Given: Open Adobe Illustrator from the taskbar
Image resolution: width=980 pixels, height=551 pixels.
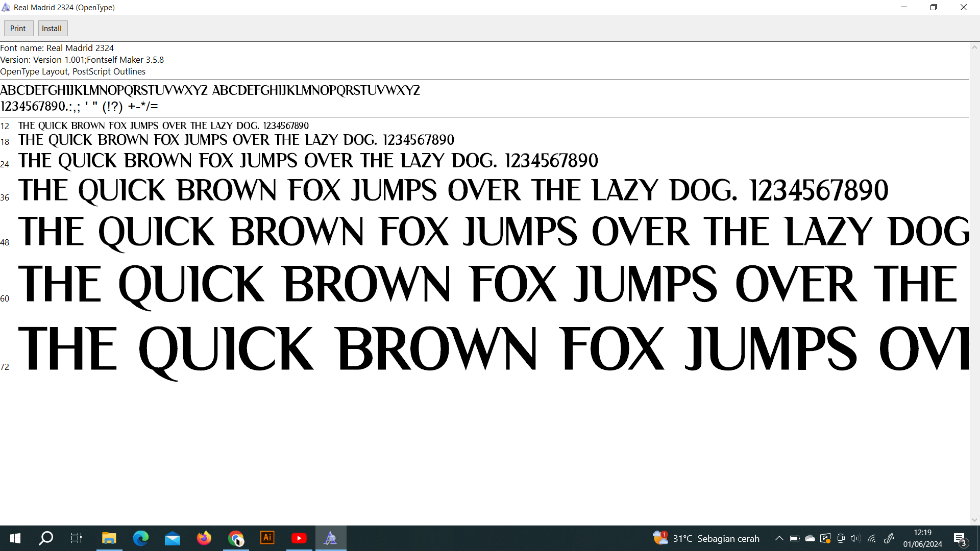Looking at the screenshot, I should click(x=267, y=538).
